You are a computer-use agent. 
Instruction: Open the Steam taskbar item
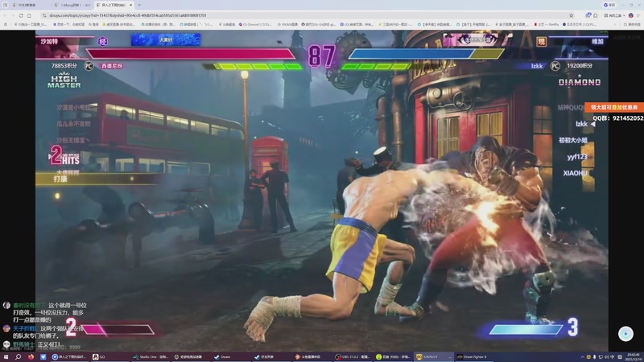232,357
